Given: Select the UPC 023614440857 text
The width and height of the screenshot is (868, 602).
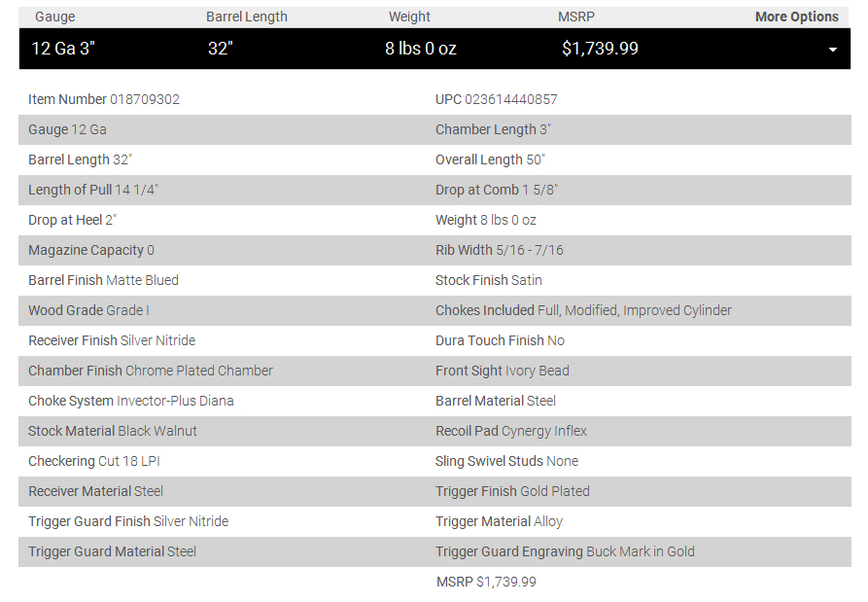Looking at the screenshot, I should click(497, 100).
